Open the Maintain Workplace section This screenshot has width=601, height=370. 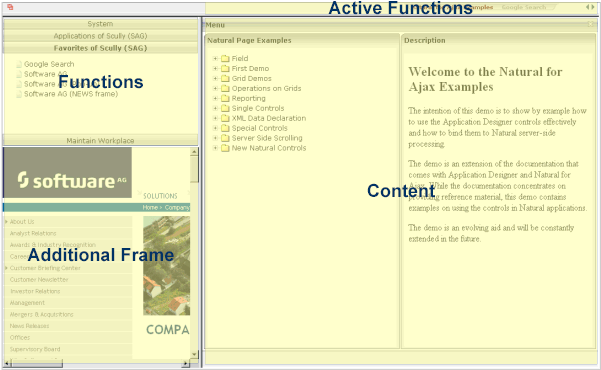coord(100,140)
